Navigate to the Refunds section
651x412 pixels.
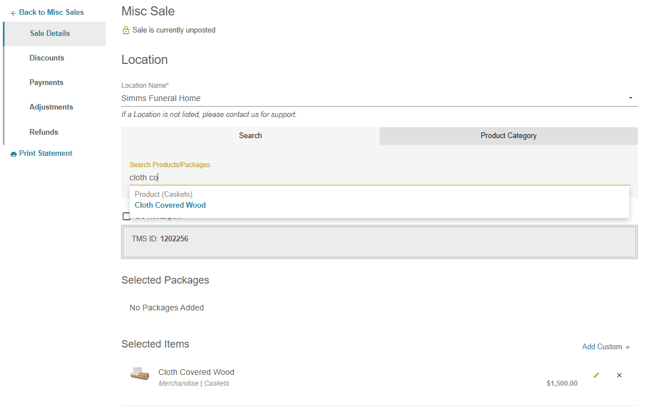coord(44,132)
